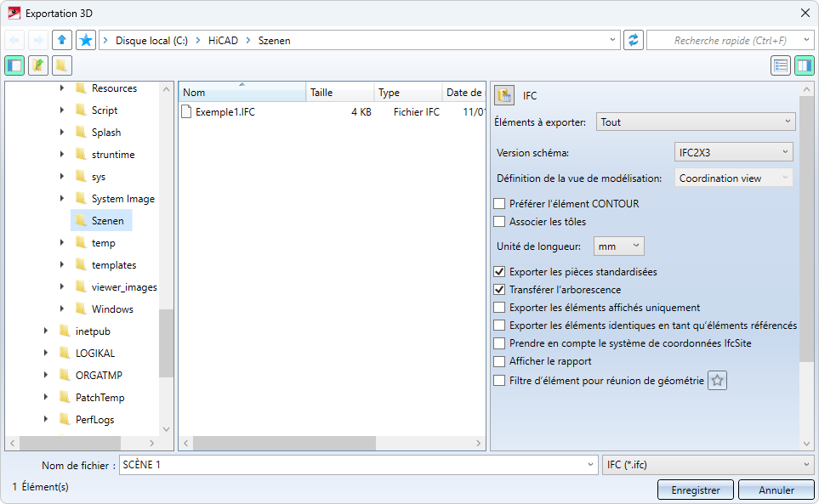Uncheck Exporter les pièces standardisées
Viewport: 819px width, 504px height.
(x=499, y=272)
